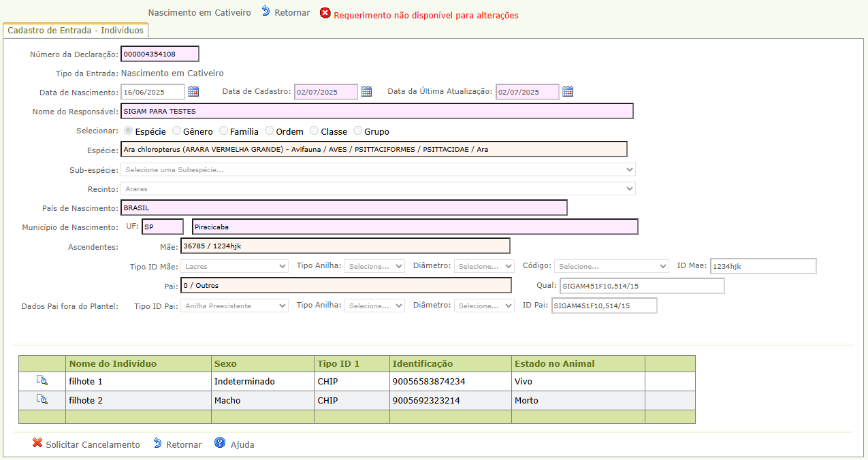868x460 pixels.
Task: Click the blue Ajuda help icon
Action: (x=220, y=443)
